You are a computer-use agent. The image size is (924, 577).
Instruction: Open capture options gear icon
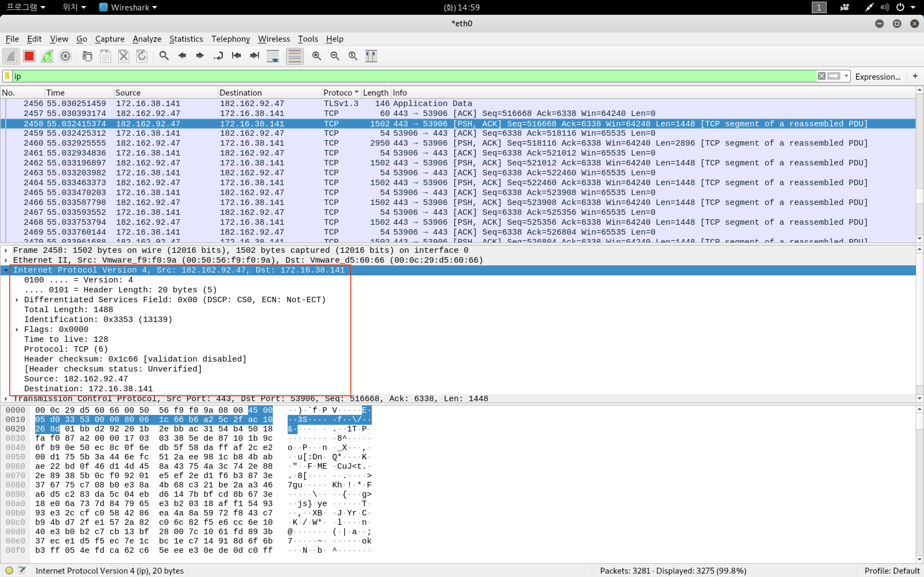coord(65,56)
